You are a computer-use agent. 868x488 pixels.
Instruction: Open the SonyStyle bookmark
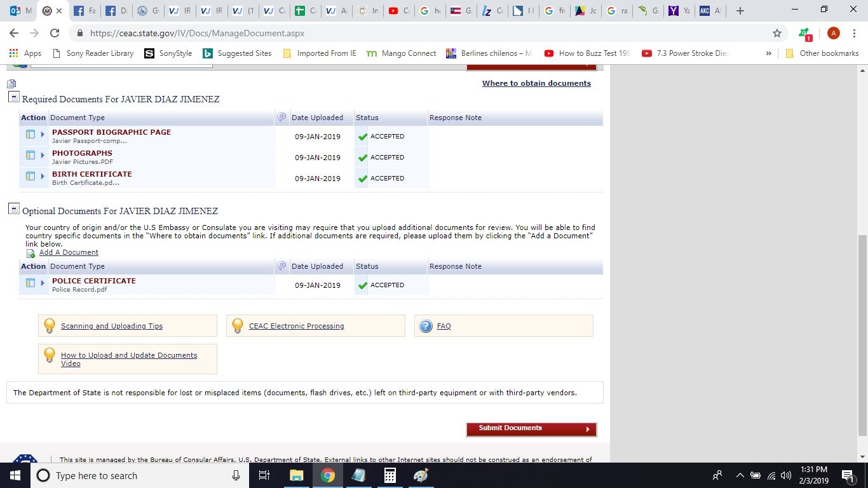coord(168,53)
